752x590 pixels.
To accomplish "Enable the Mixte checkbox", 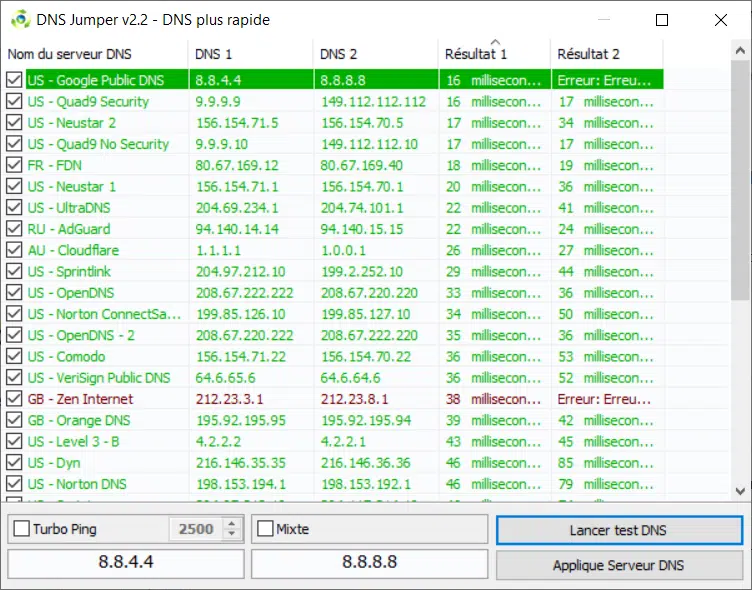I will tap(265, 529).
